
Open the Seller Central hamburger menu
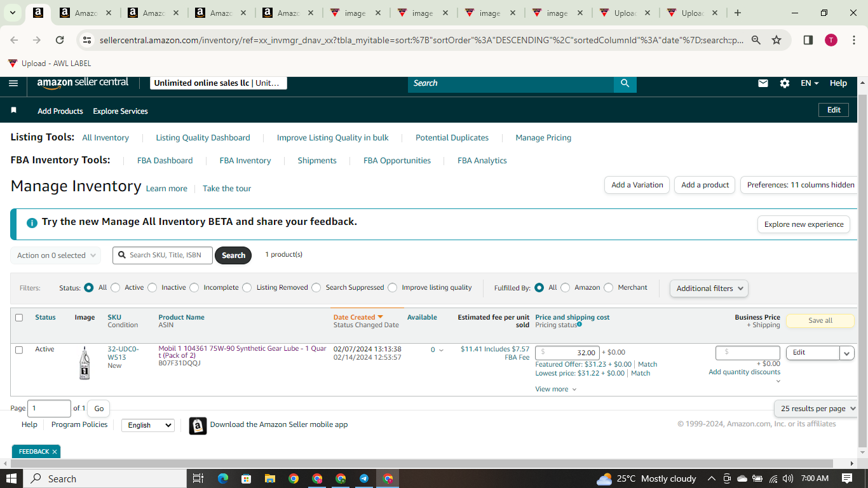click(13, 83)
